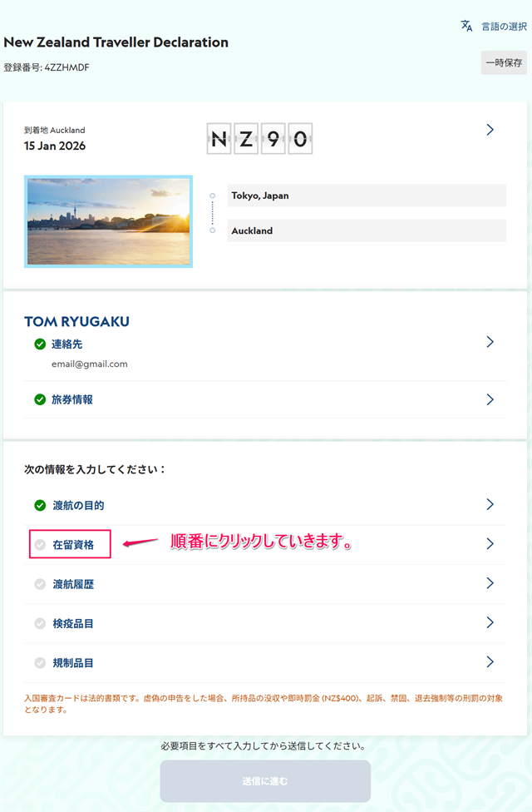The image size is (532, 812).
Task: Click the Auckland sunset photo thumbnail
Action: coord(108,221)
